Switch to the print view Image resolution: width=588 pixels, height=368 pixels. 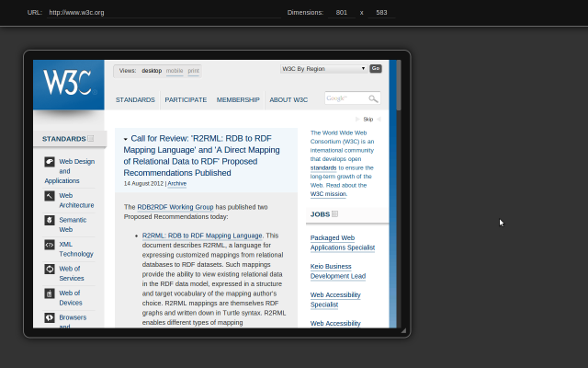[194, 71]
